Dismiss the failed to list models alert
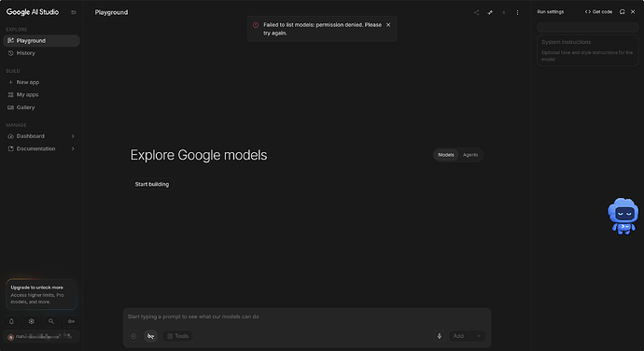The width and height of the screenshot is (644, 351). 388,25
